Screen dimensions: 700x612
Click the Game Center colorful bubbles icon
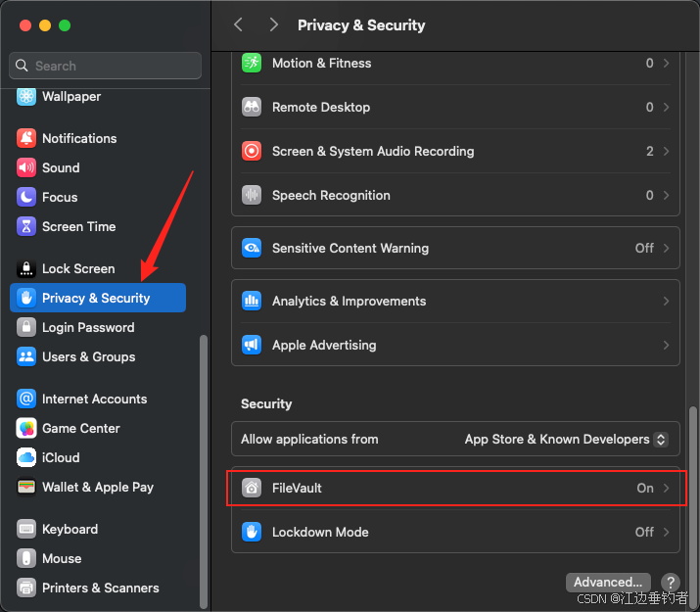[x=26, y=428]
